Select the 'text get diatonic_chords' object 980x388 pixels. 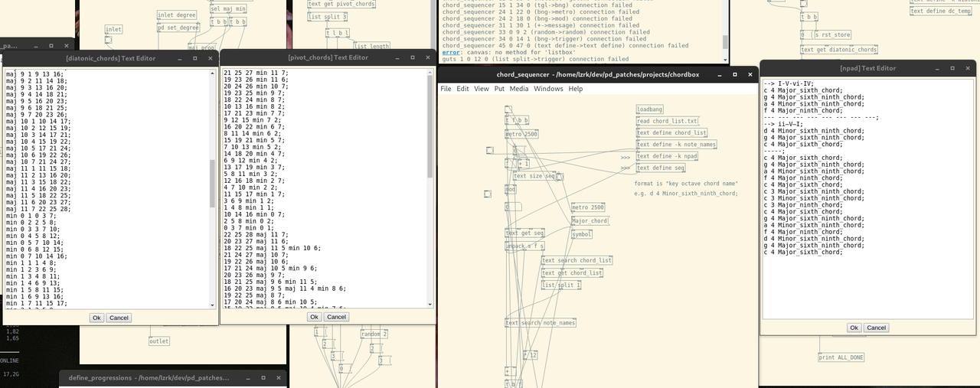(839, 50)
